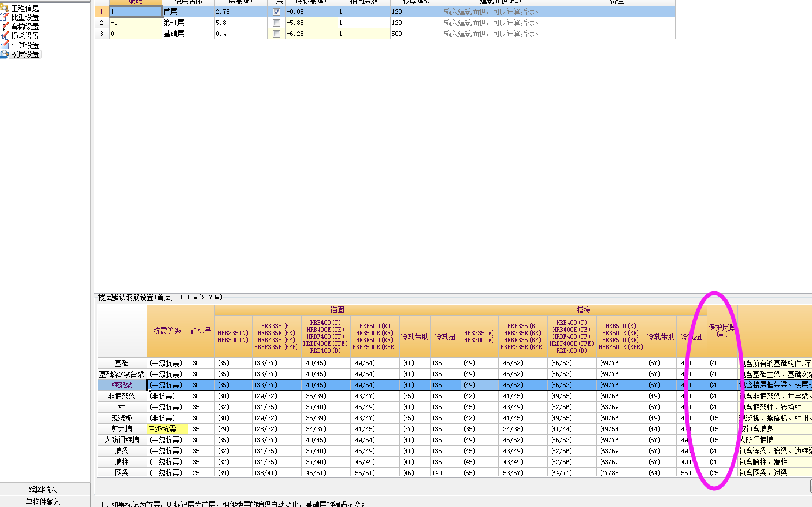The width and height of the screenshot is (812, 507).
Task: Click anchorage value (29) in the 剪力墙 row
Action: point(233,429)
